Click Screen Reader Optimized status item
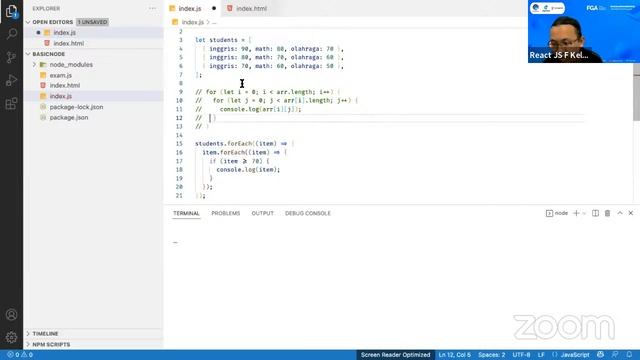 (395, 355)
